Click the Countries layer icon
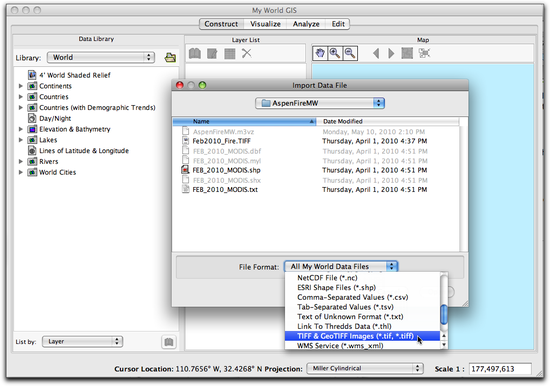Image resolution: width=550 pixels, height=386 pixels. 32,96
